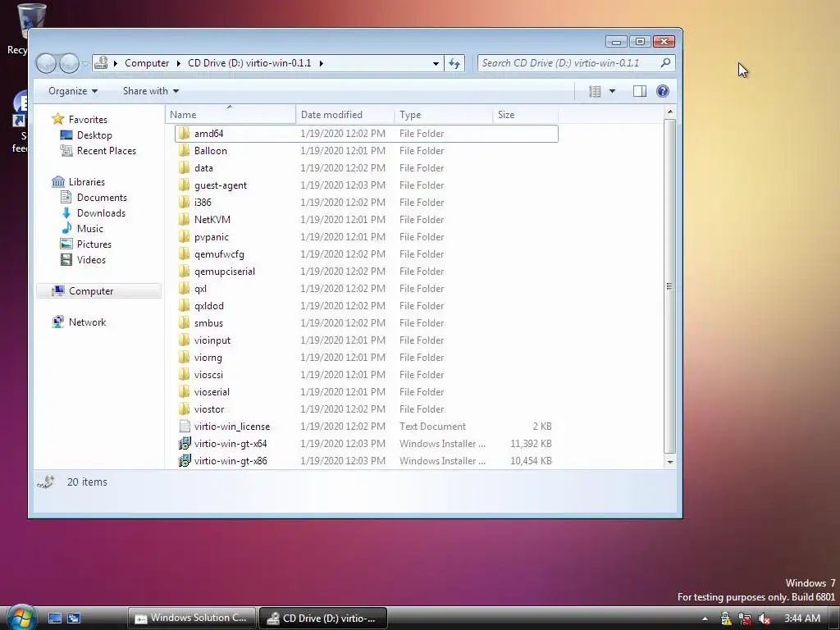Open the Explorer help button

[663, 91]
